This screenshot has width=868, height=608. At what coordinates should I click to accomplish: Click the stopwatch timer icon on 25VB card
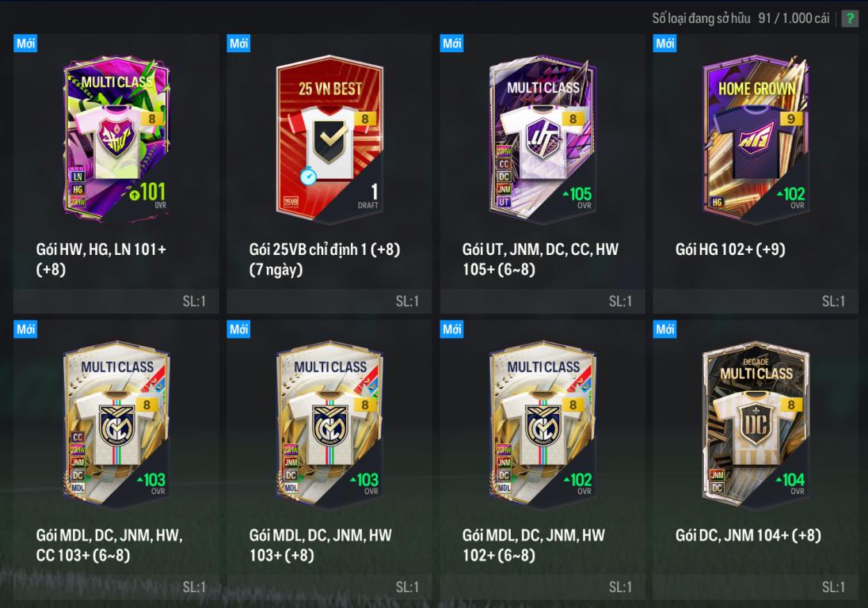(308, 176)
